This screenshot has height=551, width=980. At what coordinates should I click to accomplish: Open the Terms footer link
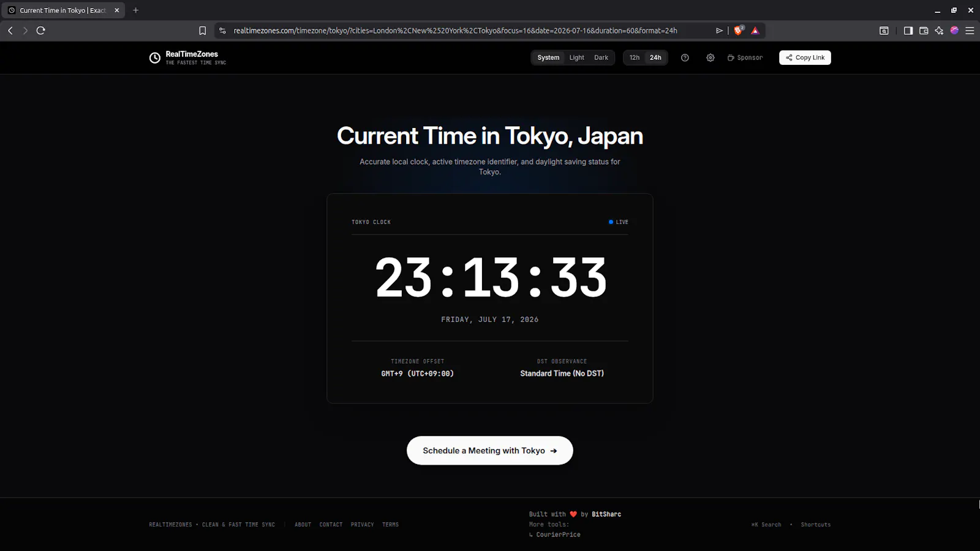(390, 525)
